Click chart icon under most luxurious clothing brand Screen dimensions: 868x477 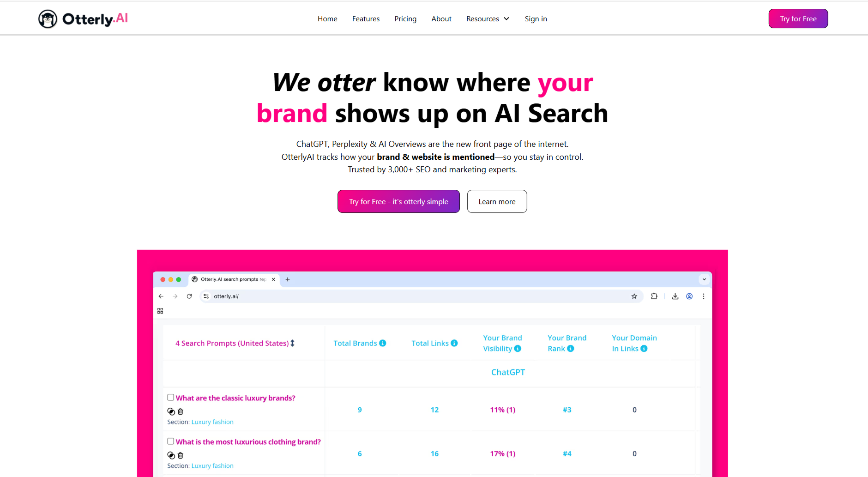[x=171, y=455]
